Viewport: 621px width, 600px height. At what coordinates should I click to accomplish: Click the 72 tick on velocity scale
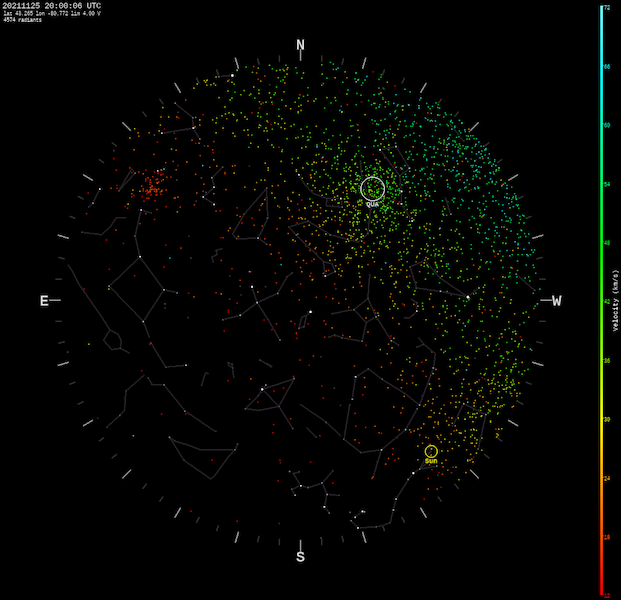point(608,7)
